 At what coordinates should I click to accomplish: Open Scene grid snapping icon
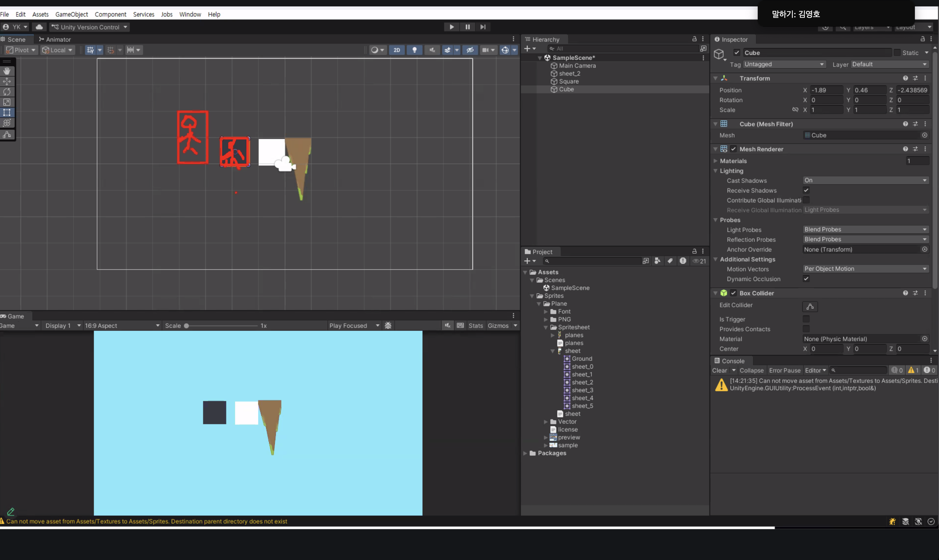[110, 50]
